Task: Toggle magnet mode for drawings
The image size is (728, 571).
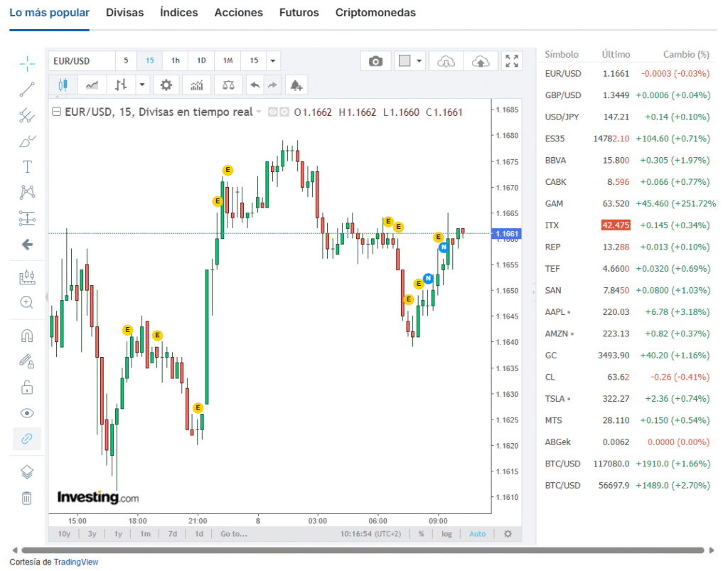Action: [27, 336]
